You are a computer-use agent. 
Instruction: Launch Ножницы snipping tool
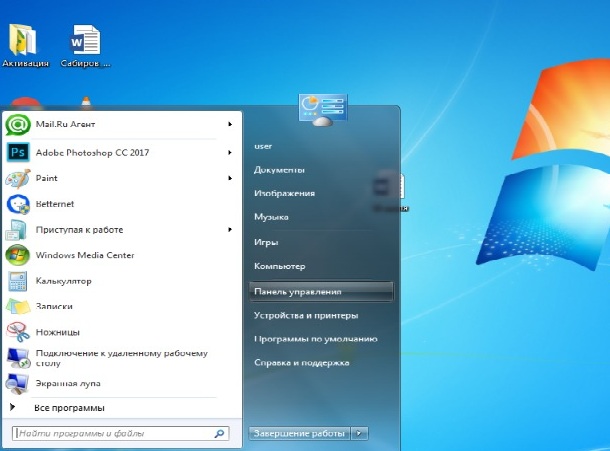point(57,332)
